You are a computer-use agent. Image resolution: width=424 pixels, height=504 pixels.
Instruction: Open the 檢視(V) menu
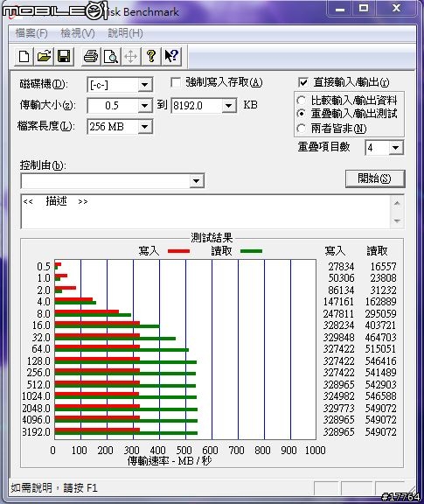[78, 33]
